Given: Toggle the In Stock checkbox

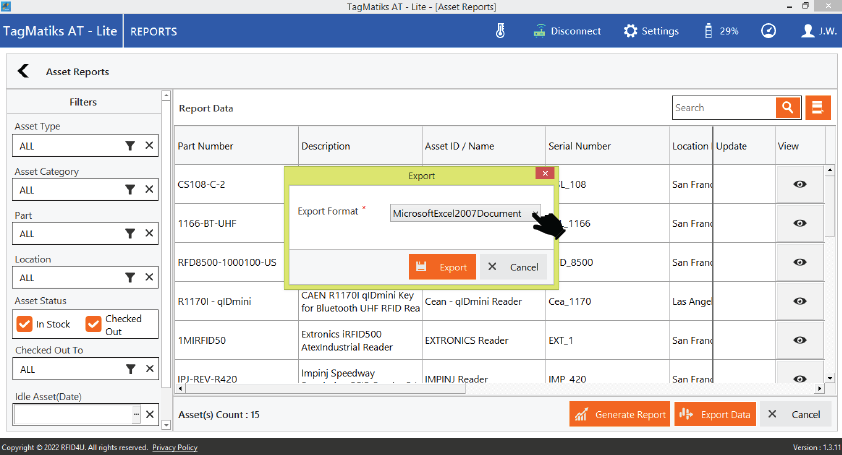Looking at the screenshot, I should (x=25, y=325).
